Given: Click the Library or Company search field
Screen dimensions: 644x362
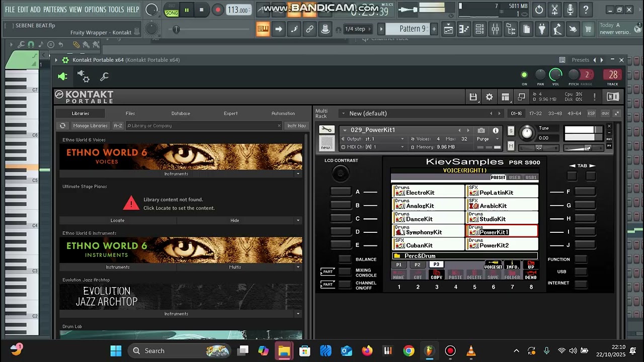Looking at the screenshot, I should click(x=203, y=126).
